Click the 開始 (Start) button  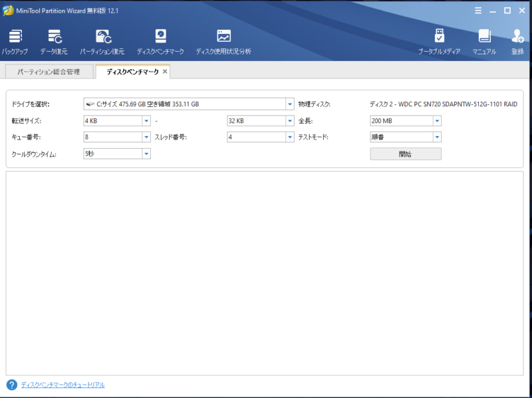pos(406,154)
